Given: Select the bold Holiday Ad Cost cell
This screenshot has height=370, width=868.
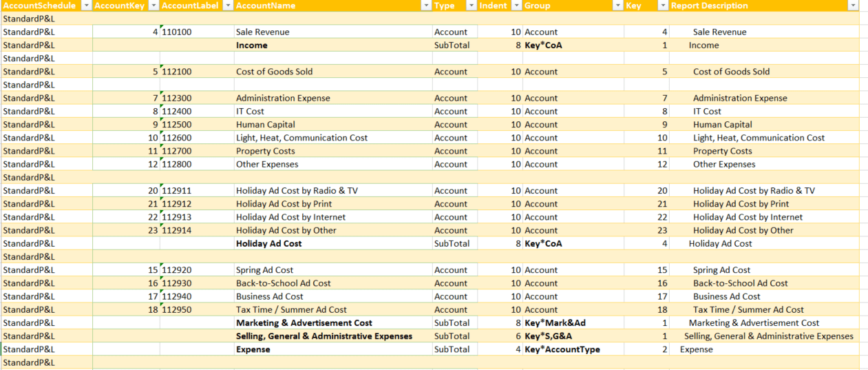Looking at the screenshot, I should [x=332, y=244].
